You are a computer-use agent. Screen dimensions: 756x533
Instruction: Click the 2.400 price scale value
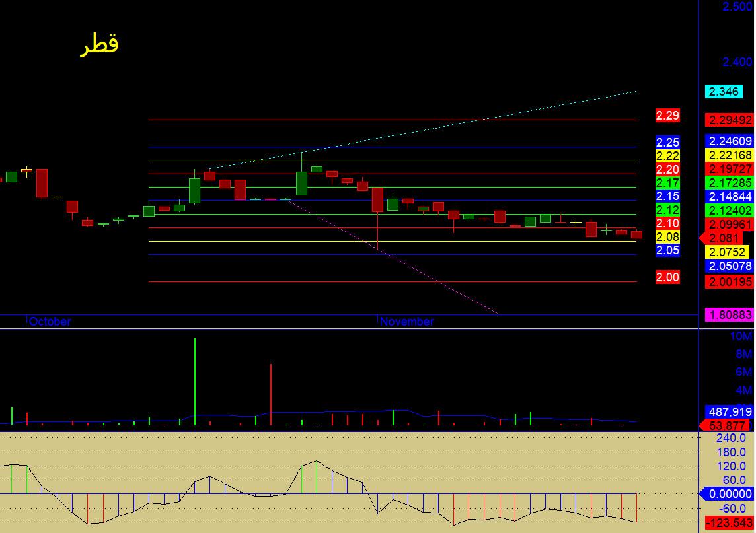[737, 61]
